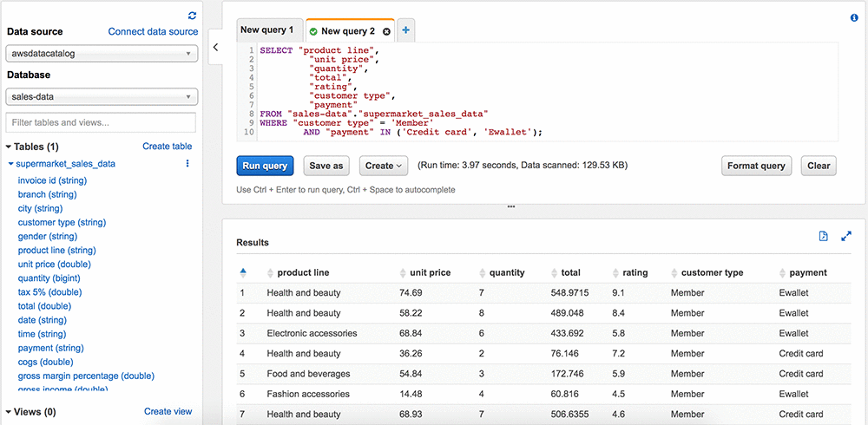Screen dimensions: 868x425
Task: Open the sales-data database dropdown
Action: [102, 96]
